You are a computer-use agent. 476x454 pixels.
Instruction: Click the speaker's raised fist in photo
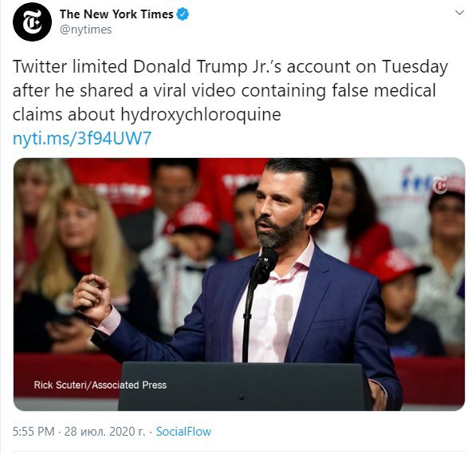click(x=92, y=298)
